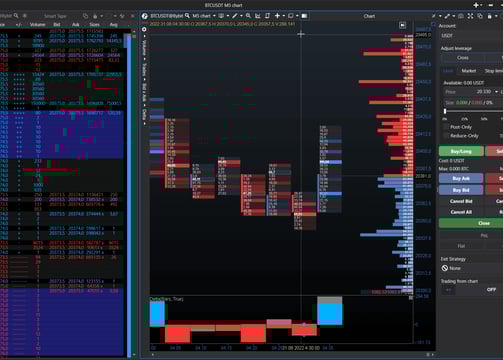The height and width of the screenshot is (360, 503).
Task: Click the link tool icon in chart header
Action: [x=447, y=16]
